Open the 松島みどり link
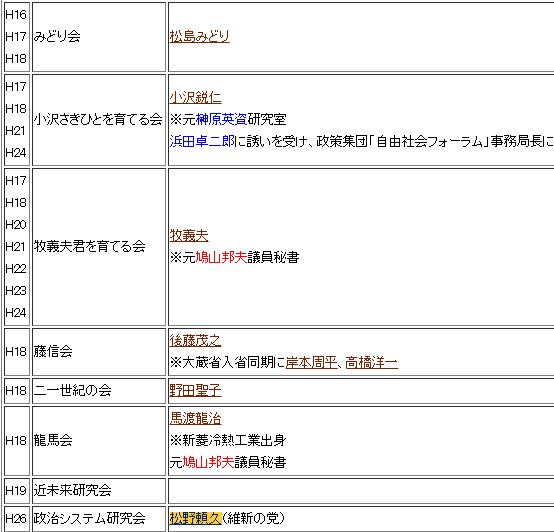The height and width of the screenshot is (532, 554). pyautogui.click(x=199, y=36)
